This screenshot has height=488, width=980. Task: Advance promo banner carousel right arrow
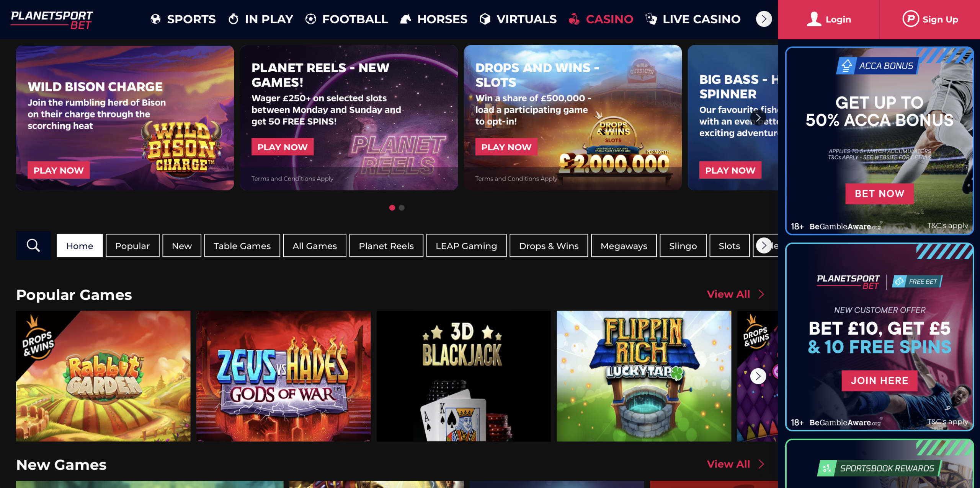pos(758,118)
